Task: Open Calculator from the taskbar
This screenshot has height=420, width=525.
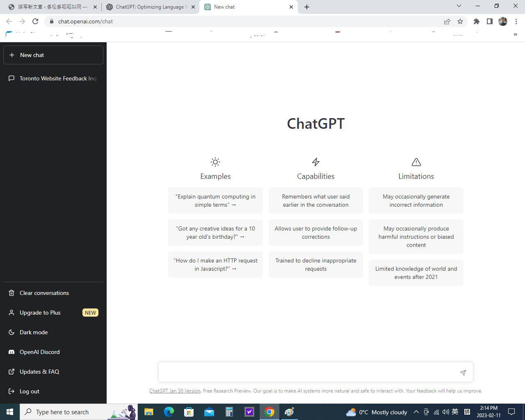Action: click(x=229, y=412)
